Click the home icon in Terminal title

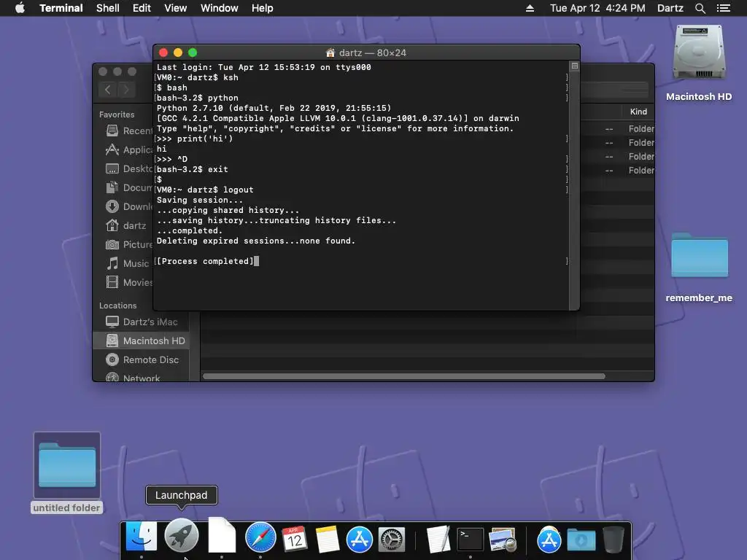(330, 52)
